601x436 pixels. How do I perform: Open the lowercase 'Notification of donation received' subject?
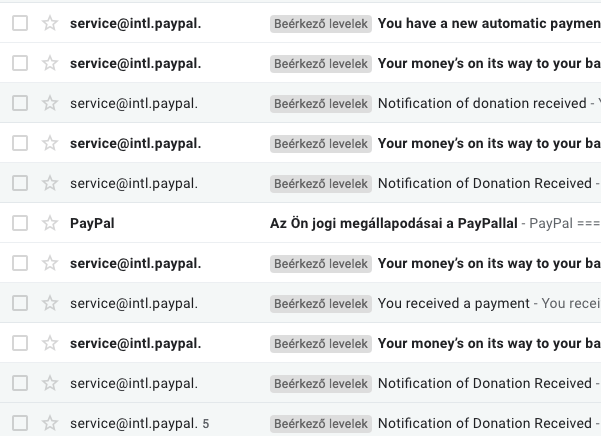[482, 103]
